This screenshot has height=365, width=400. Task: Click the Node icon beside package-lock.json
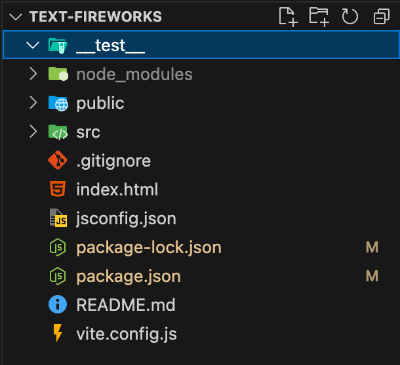[58, 247]
